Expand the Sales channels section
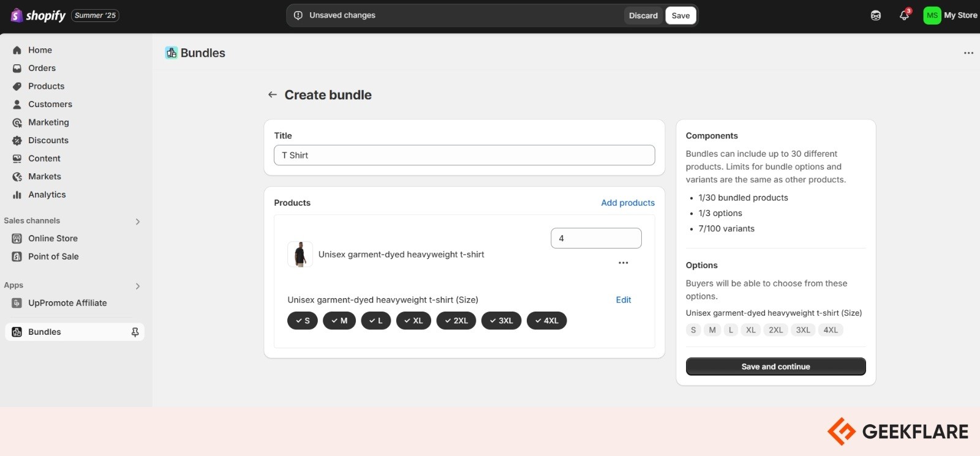This screenshot has width=980, height=456. tap(138, 222)
